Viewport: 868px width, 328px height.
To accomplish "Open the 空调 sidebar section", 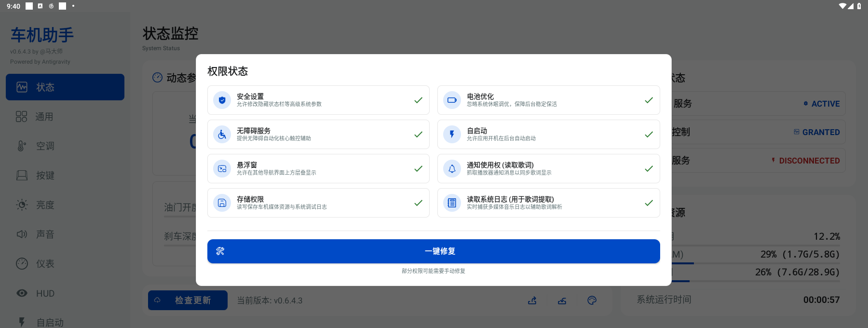I will coord(65,146).
